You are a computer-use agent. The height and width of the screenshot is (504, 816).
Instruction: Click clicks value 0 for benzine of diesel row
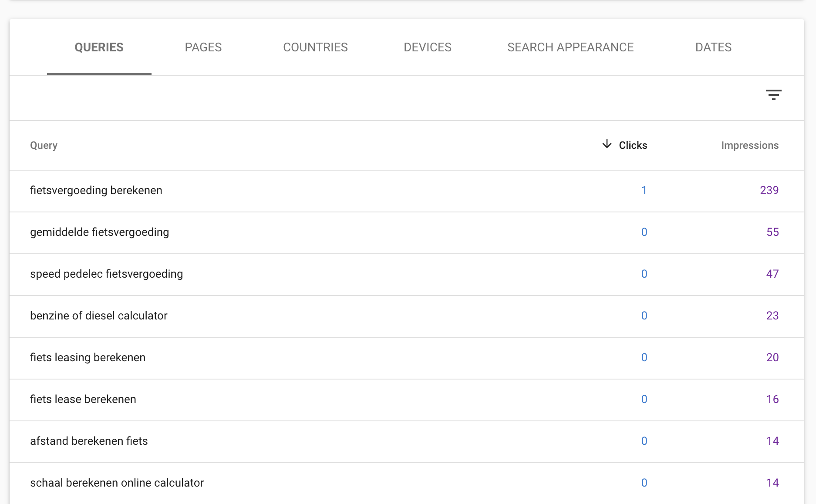pyautogui.click(x=644, y=316)
